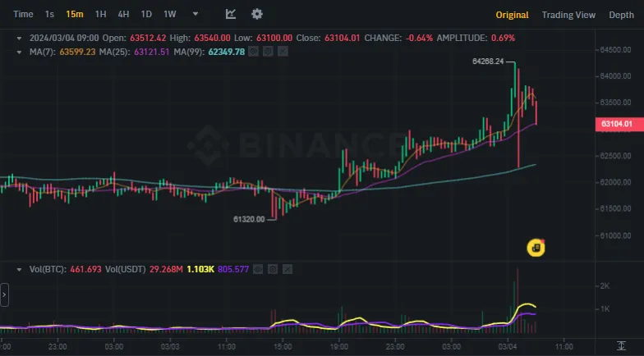This screenshot has height=356, width=644.
Task: Click the chart scale reset icon at bottom right
Action: click(621, 346)
